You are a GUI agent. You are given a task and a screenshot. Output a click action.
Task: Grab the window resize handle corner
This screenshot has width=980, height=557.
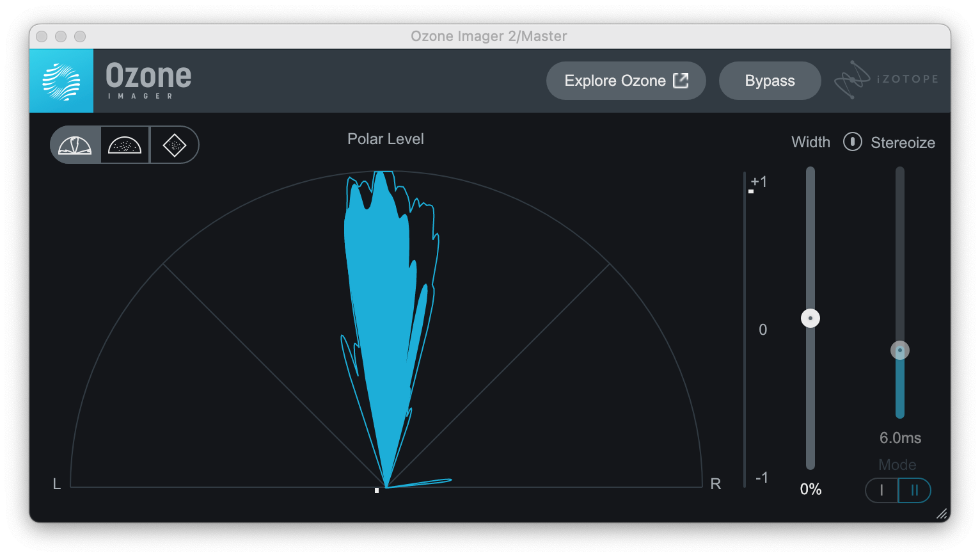(x=942, y=513)
